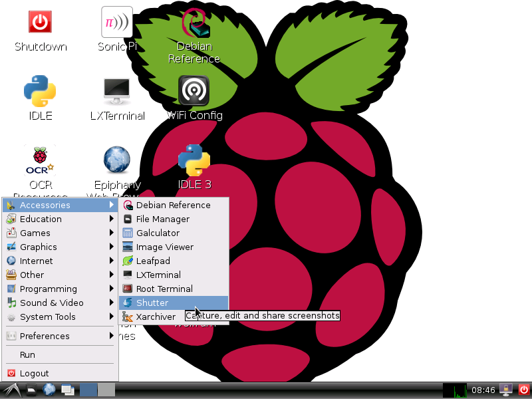Click the red Logout power icon

coord(11,373)
